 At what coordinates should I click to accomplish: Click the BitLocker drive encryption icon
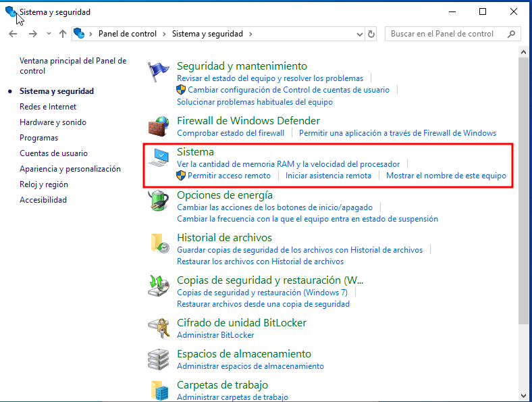[x=159, y=328]
